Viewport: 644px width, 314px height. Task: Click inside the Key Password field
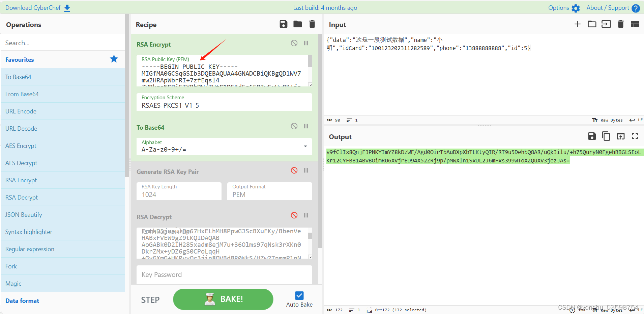(224, 274)
